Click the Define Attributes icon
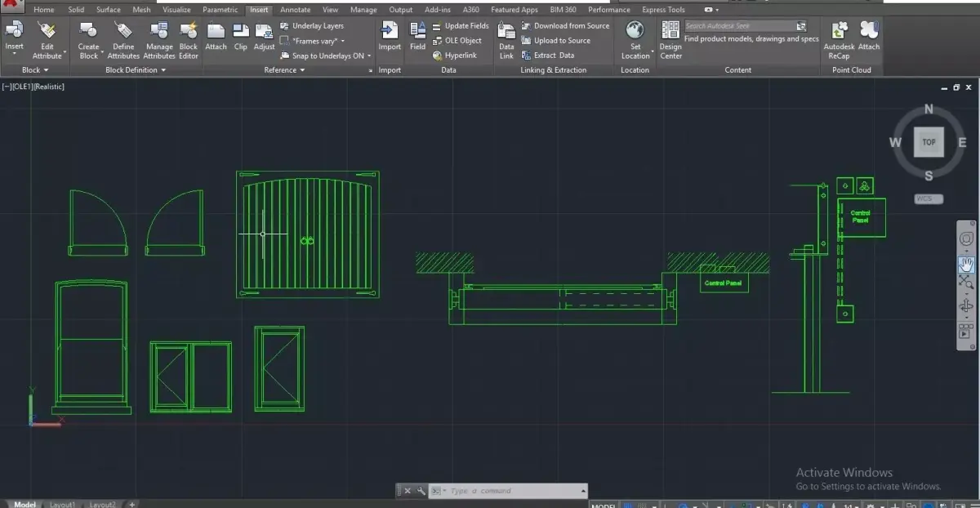Screen dimensions: 980x508 [x=123, y=31]
